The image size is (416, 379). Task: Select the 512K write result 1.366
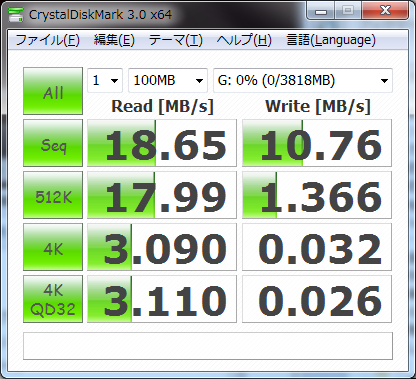tap(317, 195)
